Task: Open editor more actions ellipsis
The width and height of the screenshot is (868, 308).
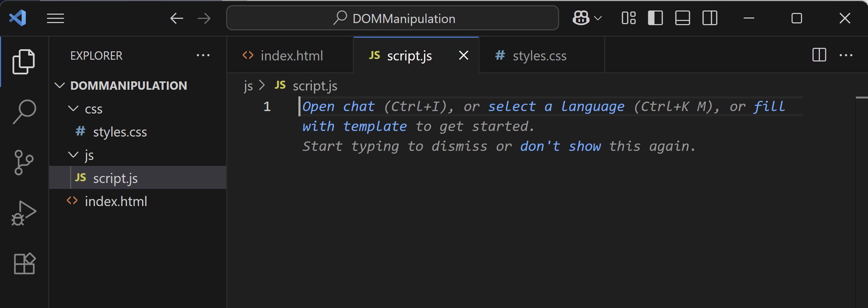Action: tap(846, 55)
